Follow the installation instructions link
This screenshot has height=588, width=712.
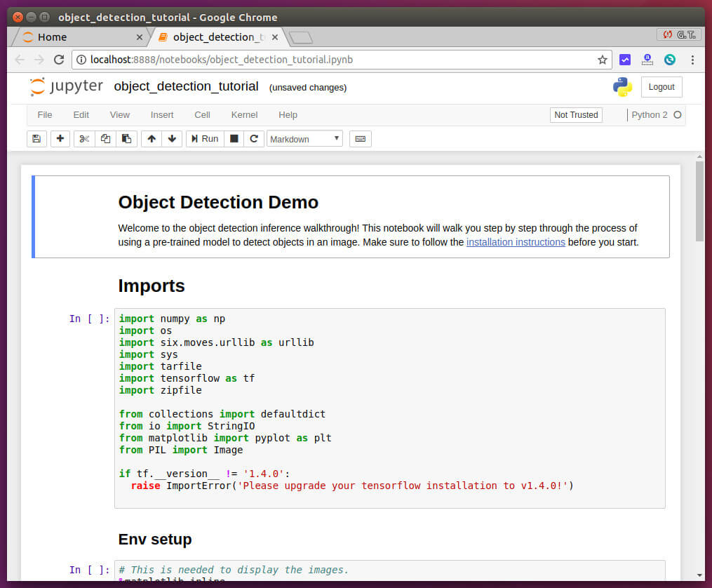point(516,242)
